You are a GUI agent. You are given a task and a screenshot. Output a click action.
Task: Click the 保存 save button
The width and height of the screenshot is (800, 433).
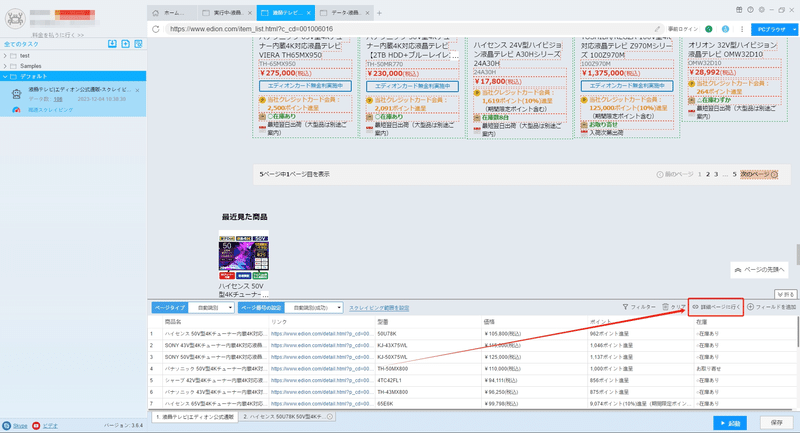(x=777, y=423)
